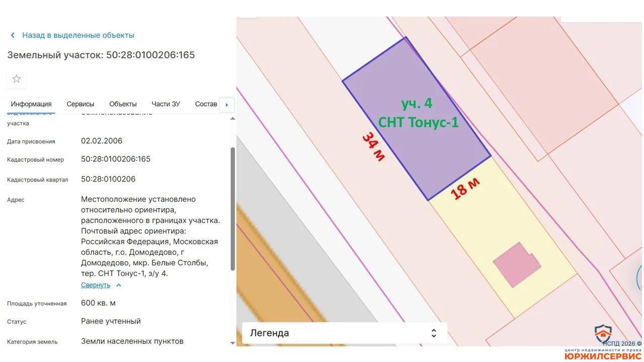Click the info panel vertical scrollbar thumb
The height and width of the screenshot is (362, 644).
(232, 209)
